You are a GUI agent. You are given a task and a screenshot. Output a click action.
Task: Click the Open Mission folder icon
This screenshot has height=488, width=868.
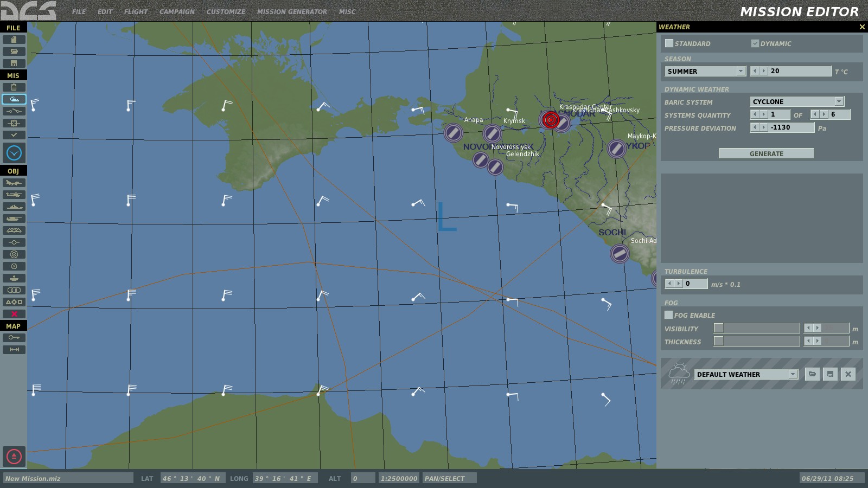tap(14, 52)
